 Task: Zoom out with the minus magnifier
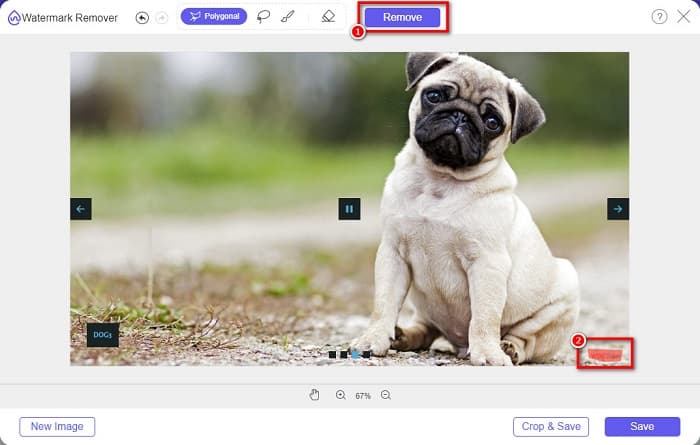386,395
